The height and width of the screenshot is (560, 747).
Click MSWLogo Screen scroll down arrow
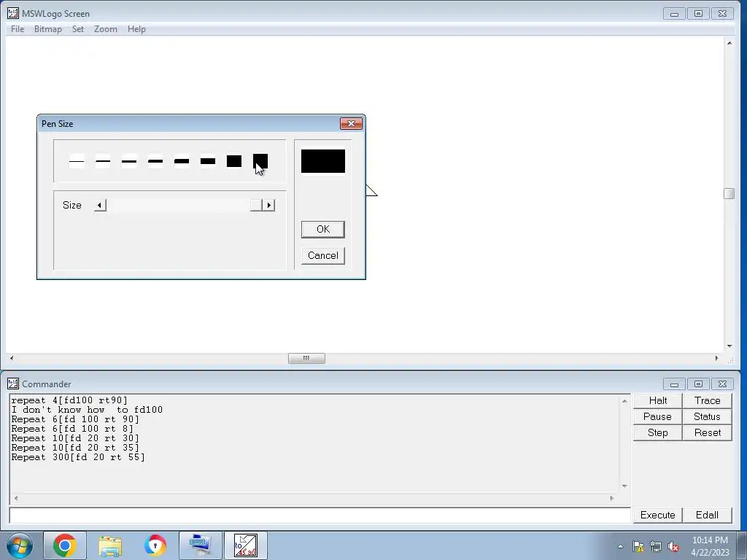(x=729, y=346)
